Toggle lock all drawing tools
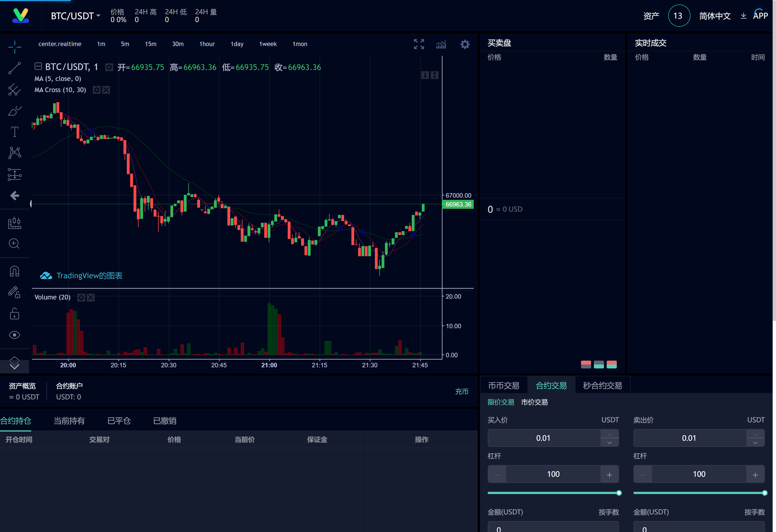The width and height of the screenshot is (776, 532). point(15,313)
